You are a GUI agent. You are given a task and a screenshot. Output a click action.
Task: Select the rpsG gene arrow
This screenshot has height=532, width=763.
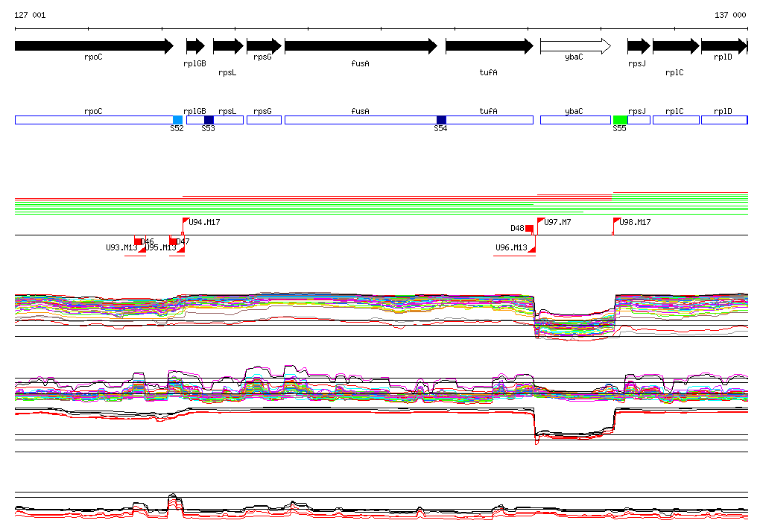pyautogui.click(x=265, y=46)
